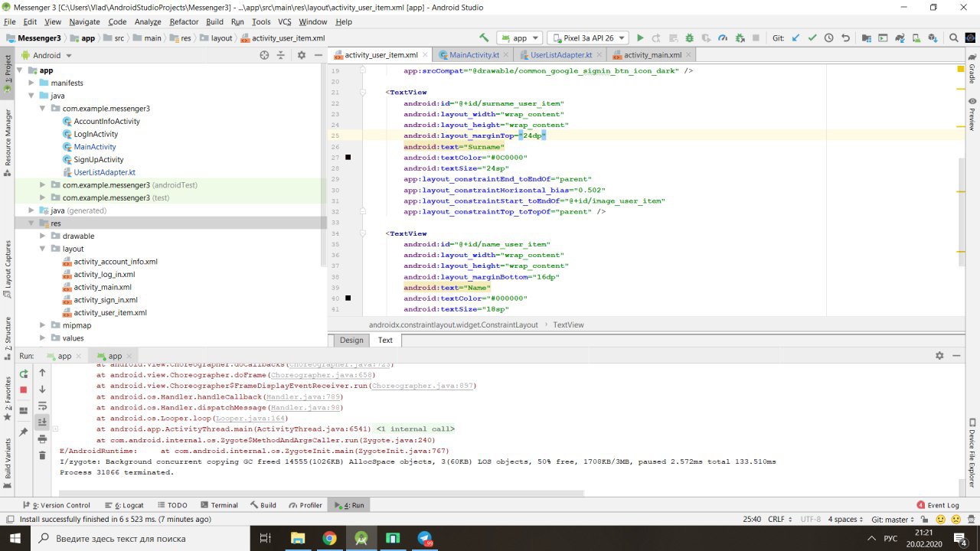Toggle Soft-Wrap in Run console
Image resolution: width=980 pixels, height=551 pixels.
point(43,406)
